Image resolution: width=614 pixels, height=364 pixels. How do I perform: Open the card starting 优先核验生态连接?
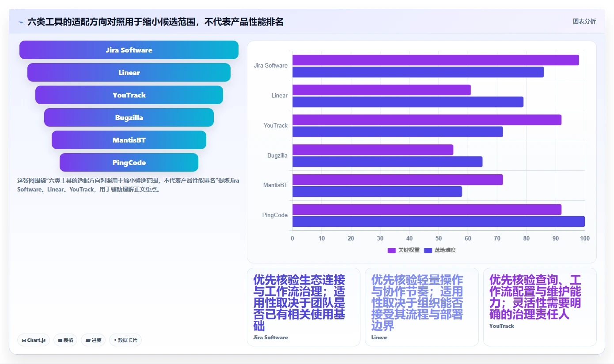pyautogui.click(x=303, y=307)
